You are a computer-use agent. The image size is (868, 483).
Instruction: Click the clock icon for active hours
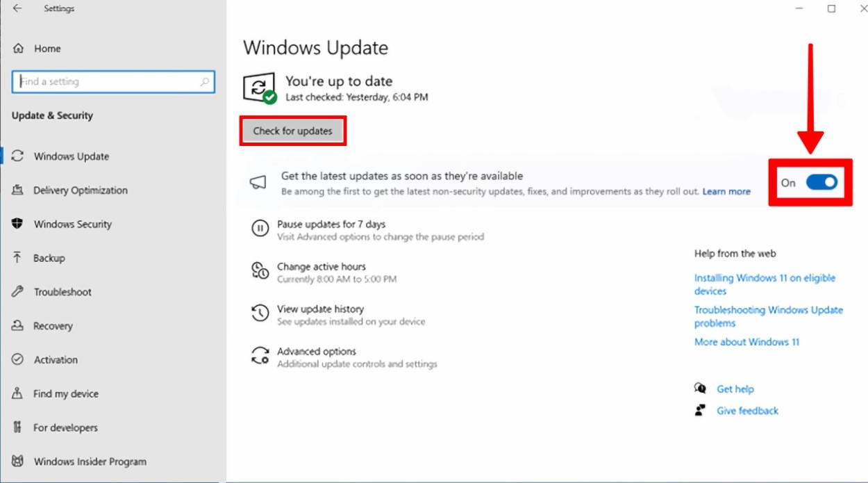pyautogui.click(x=260, y=270)
